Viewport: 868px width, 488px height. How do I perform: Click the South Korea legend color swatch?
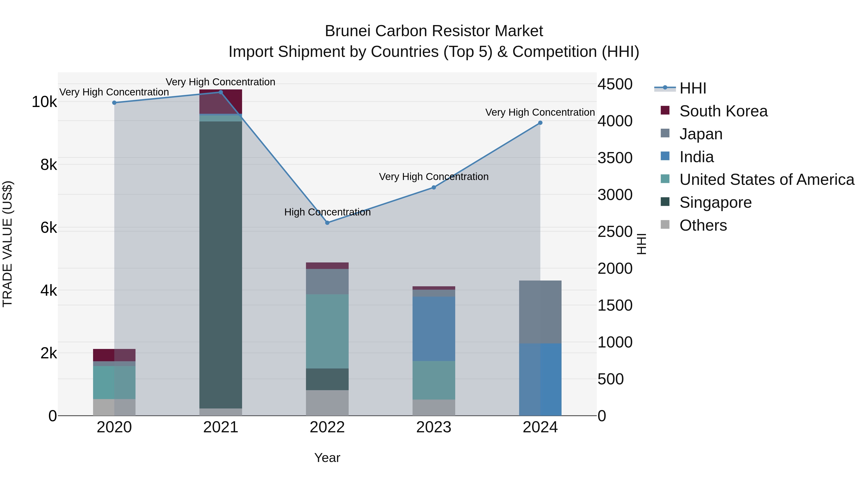pyautogui.click(x=665, y=110)
